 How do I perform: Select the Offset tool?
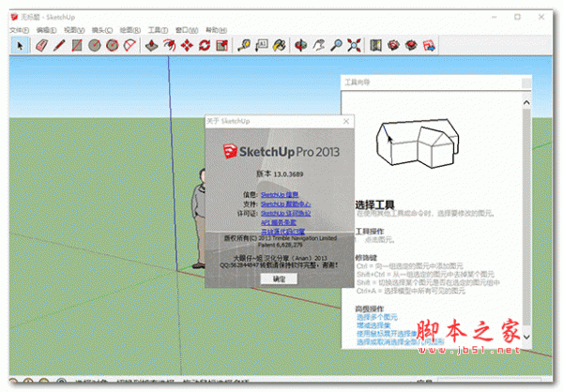(170, 46)
